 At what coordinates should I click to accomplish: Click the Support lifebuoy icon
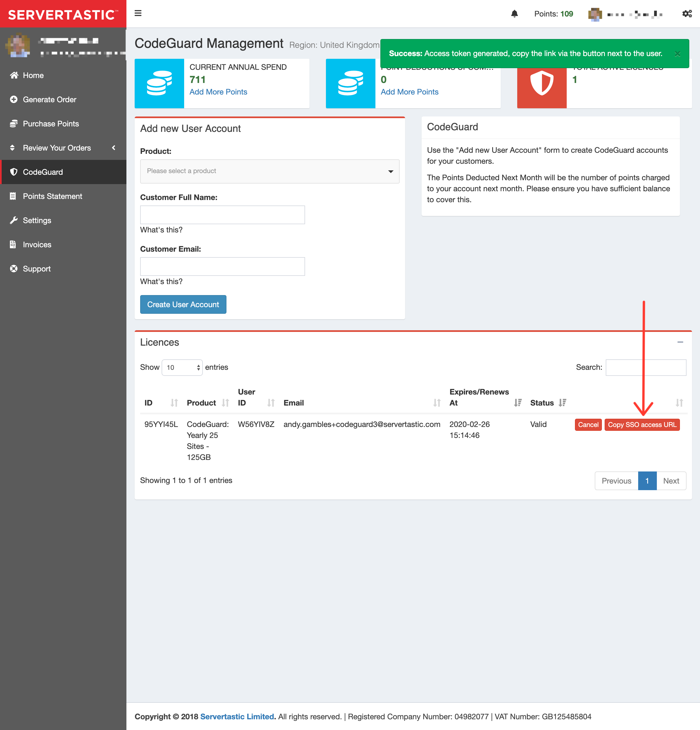[14, 269]
